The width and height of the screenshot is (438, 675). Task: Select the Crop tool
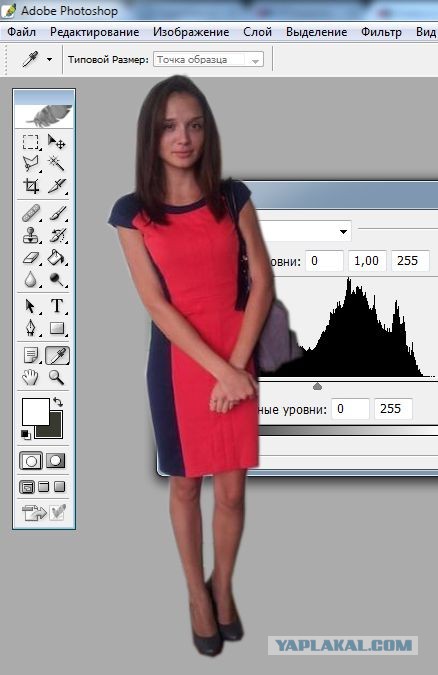click(31, 186)
